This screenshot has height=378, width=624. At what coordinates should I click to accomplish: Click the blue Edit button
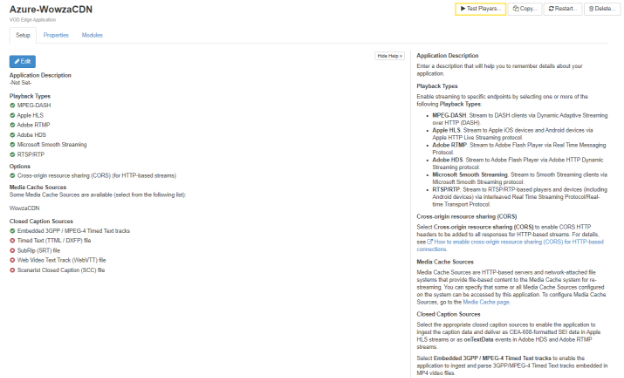click(23, 61)
